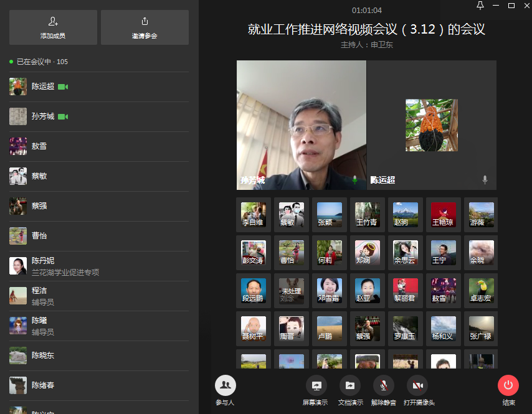Start Document Presentation (文档演示)
This screenshot has height=414, width=532.
pyautogui.click(x=350, y=385)
